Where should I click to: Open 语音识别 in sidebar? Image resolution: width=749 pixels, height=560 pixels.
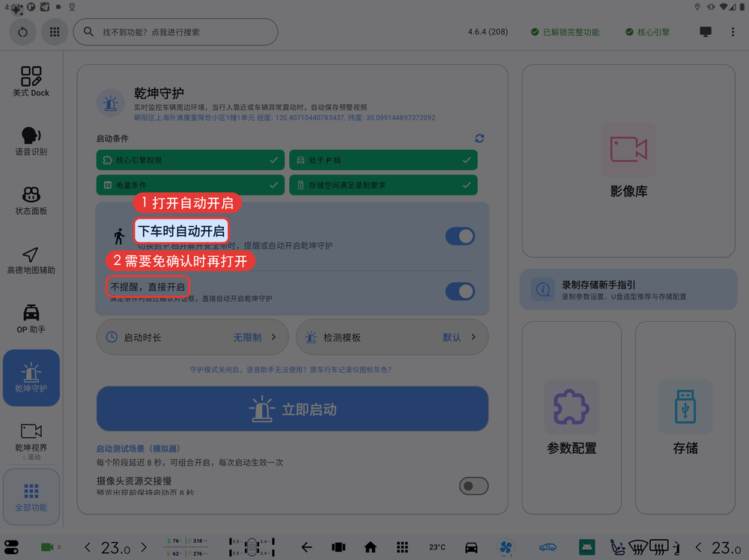click(x=31, y=141)
